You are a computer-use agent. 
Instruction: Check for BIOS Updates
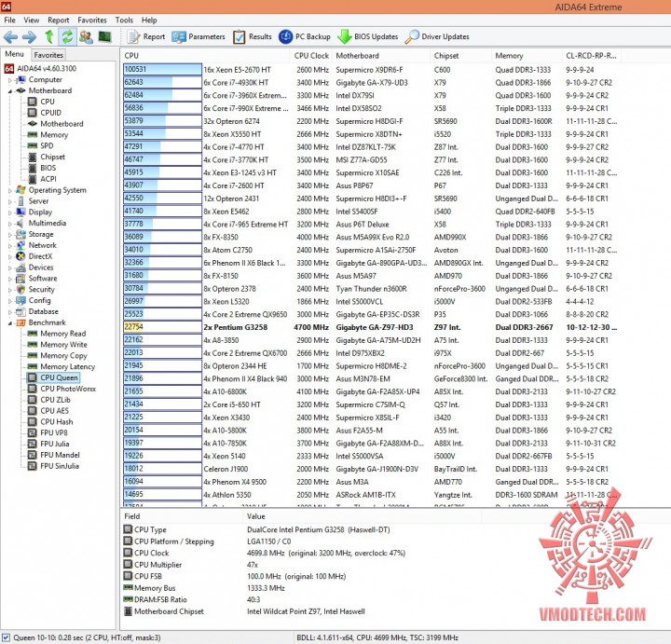[367, 36]
